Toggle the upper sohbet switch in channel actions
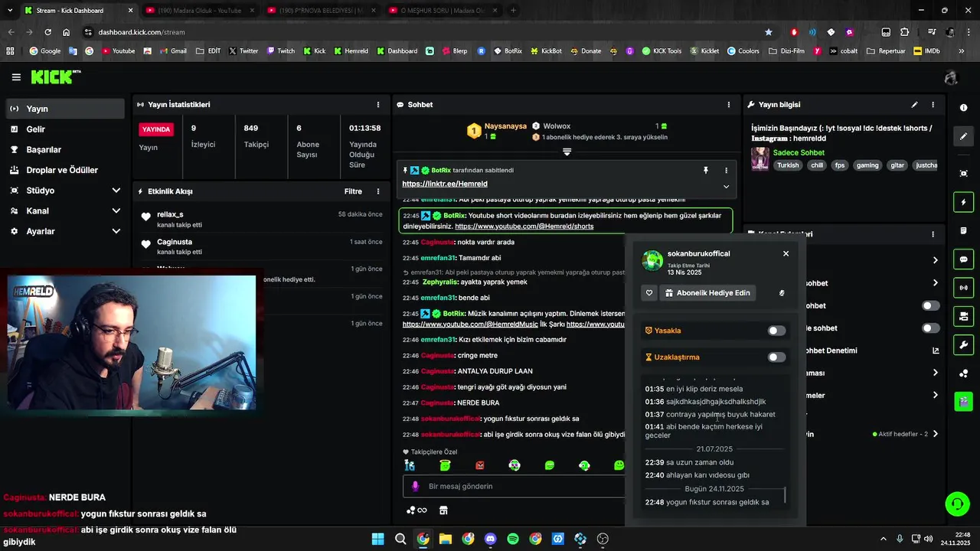 (x=931, y=305)
